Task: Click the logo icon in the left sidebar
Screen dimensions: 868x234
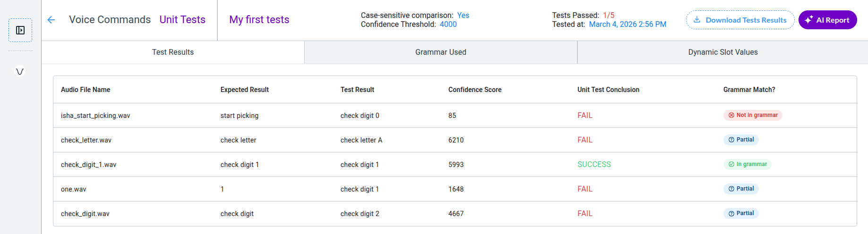Action: point(20,72)
